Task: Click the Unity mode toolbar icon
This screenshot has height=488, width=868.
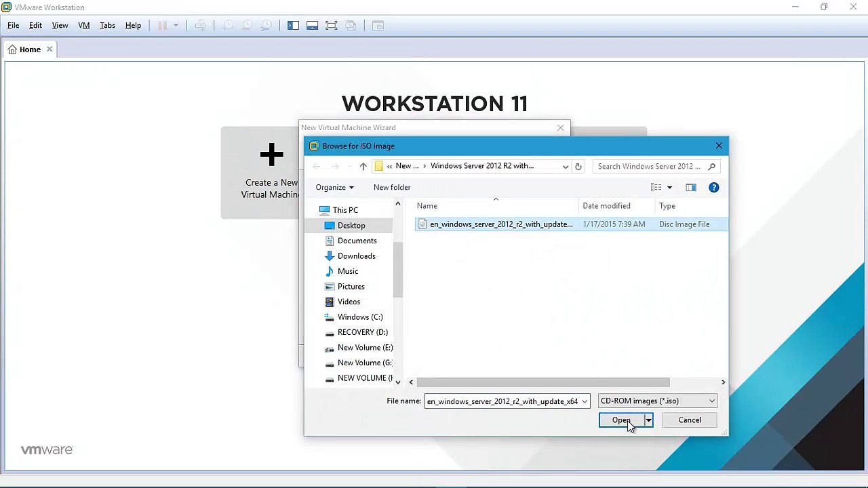Action: [x=351, y=26]
